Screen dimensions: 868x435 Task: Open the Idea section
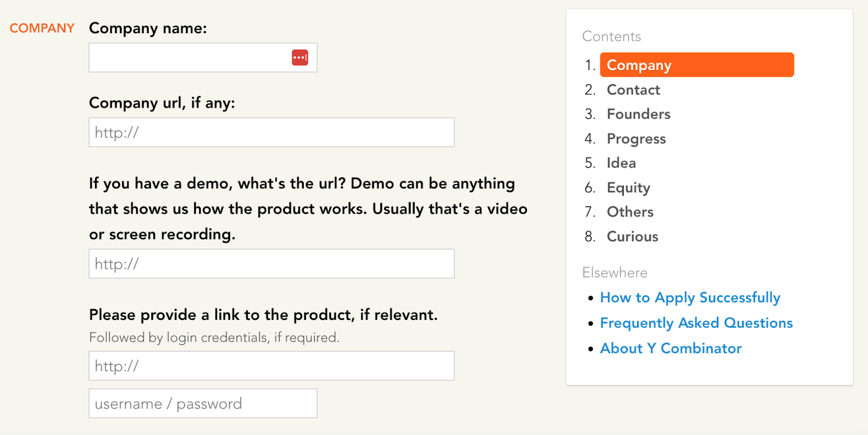[621, 163]
